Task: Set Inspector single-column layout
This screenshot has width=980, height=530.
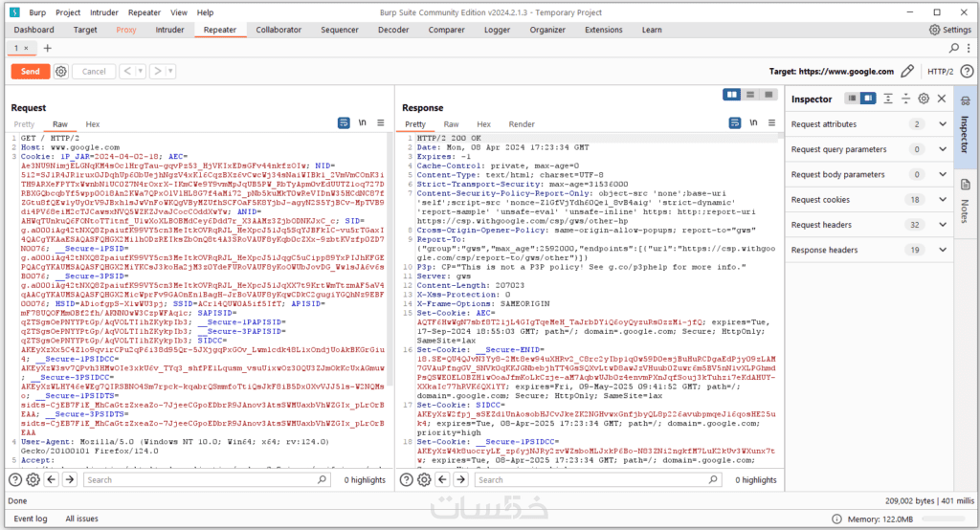Action: point(852,99)
